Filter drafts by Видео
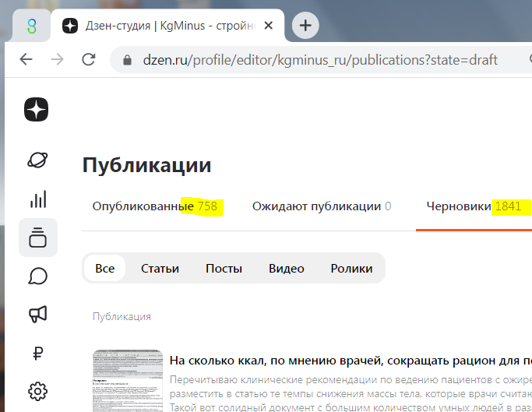The width and height of the screenshot is (532, 412). [x=287, y=268]
